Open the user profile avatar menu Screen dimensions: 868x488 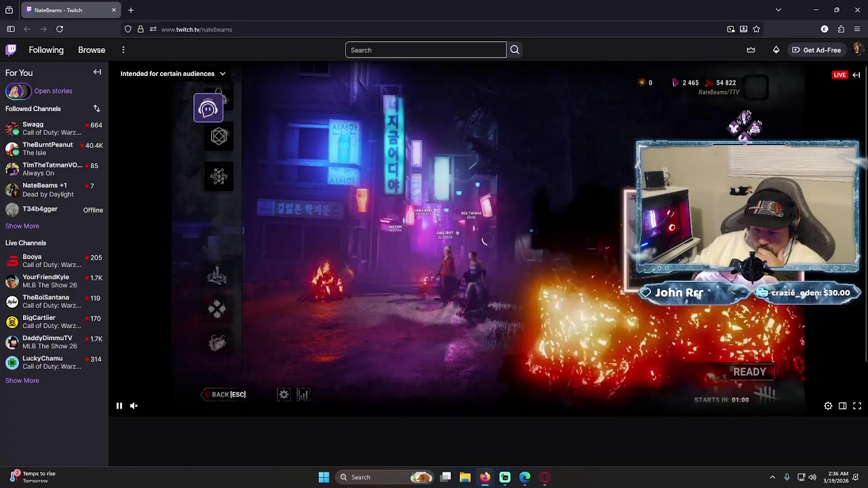click(x=857, y=49)
